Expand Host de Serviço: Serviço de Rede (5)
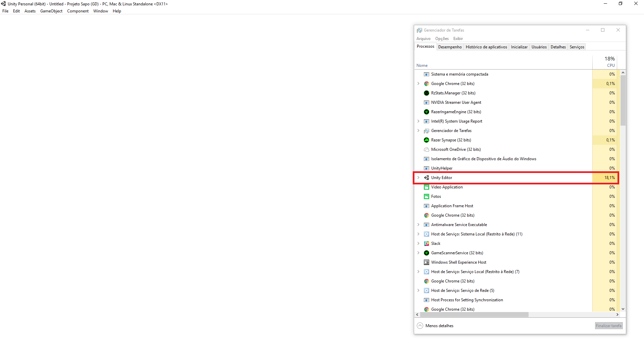The height and width of the screenshot is (352, 644). (x=418, y=291)
